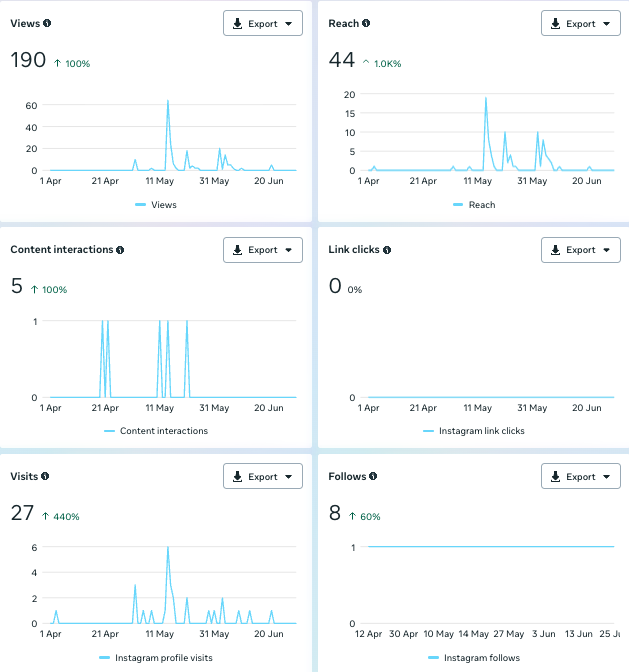Screen dimensions: 629x672
Task: Click the Link clicks info icon
Action: tap(387, 250)
